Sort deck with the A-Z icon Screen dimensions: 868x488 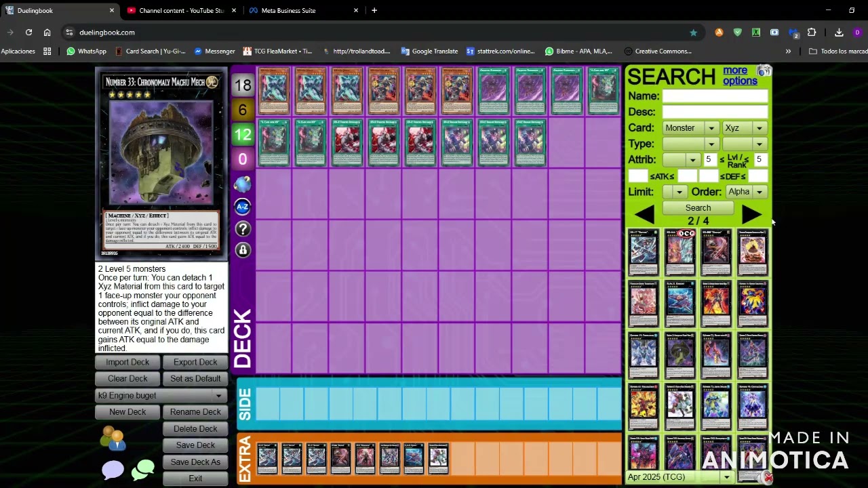point(242,206)
